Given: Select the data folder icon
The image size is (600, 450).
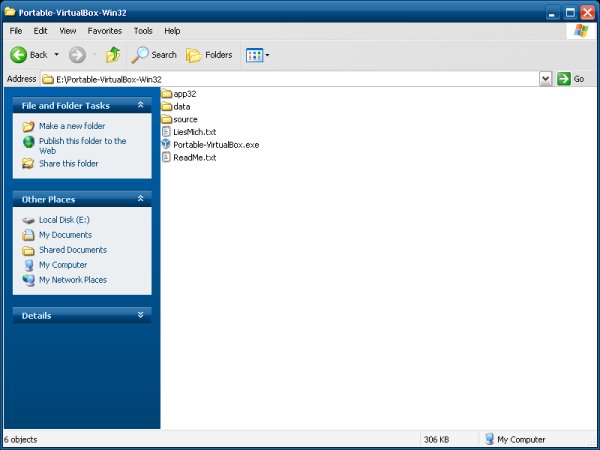Looking at the screenshot, I should (166, 106).
